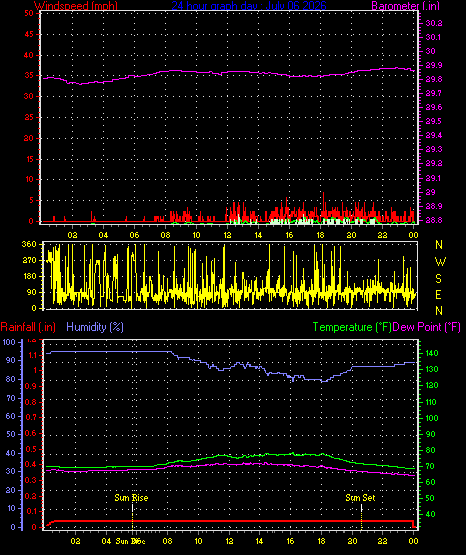Click the "360" wind direction axis value

point(29,244)
